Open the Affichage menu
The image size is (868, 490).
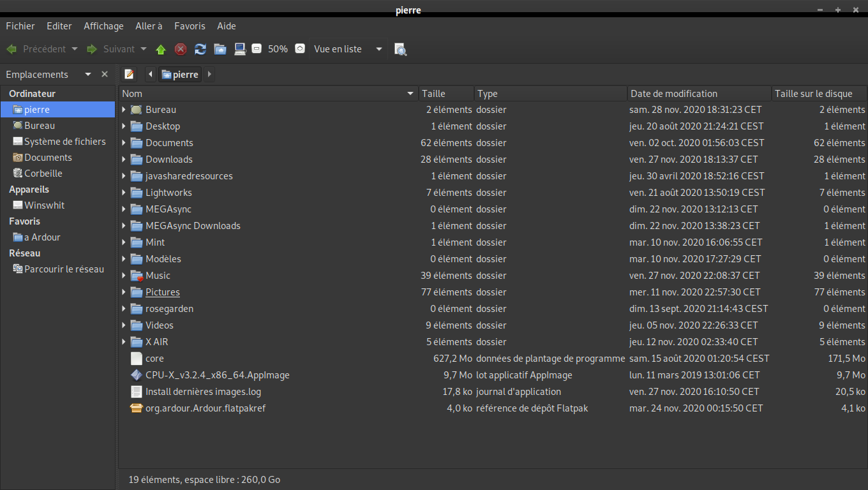103,26
